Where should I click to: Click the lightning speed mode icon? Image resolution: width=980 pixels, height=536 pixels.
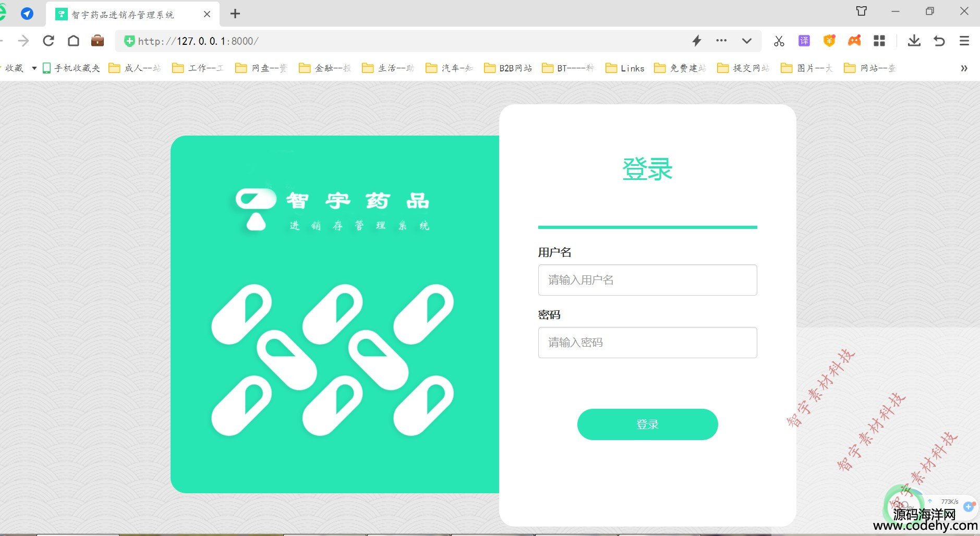tap(697, 41)
